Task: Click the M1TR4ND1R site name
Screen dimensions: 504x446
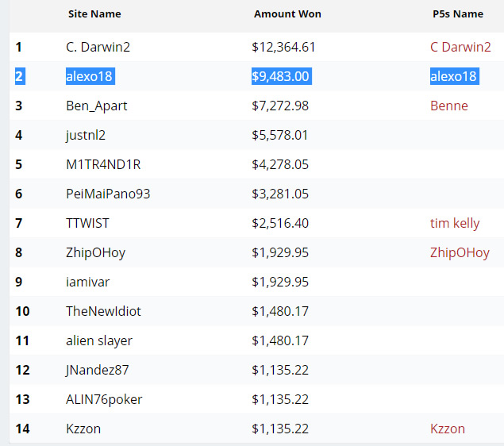Action: pos(103,164)
